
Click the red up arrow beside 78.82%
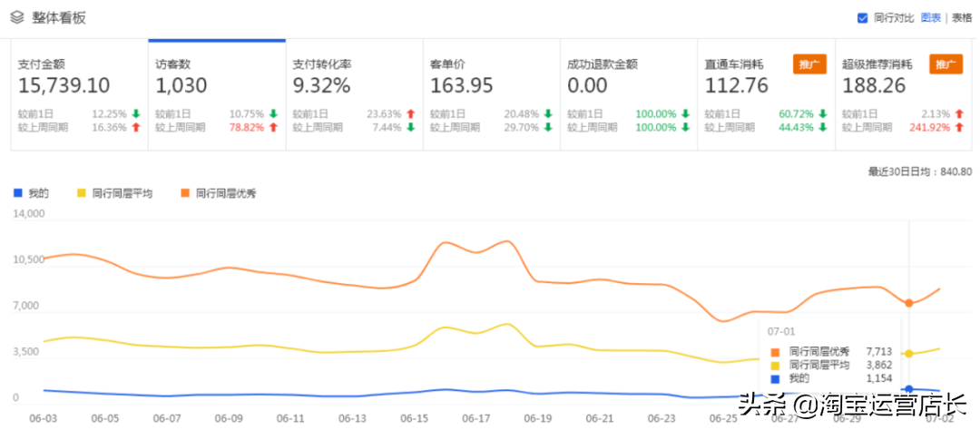tap(272, 128)
